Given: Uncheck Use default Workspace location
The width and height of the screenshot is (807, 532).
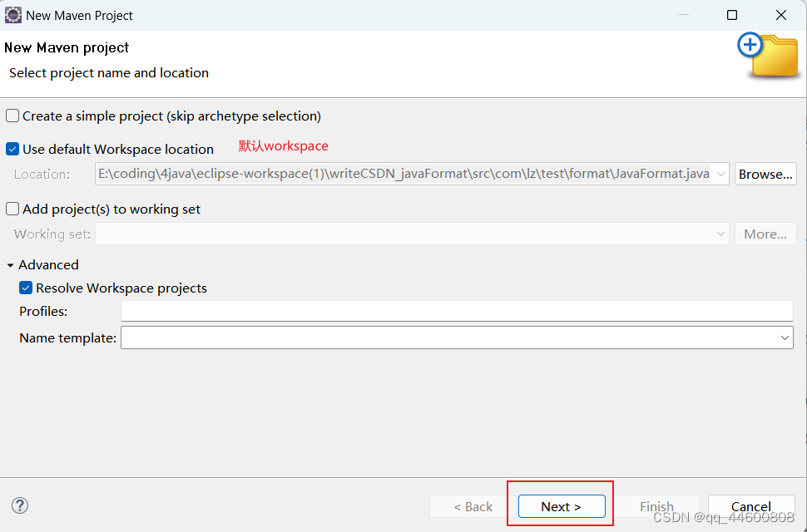Looking at the screenshot, I should (12, 149).
